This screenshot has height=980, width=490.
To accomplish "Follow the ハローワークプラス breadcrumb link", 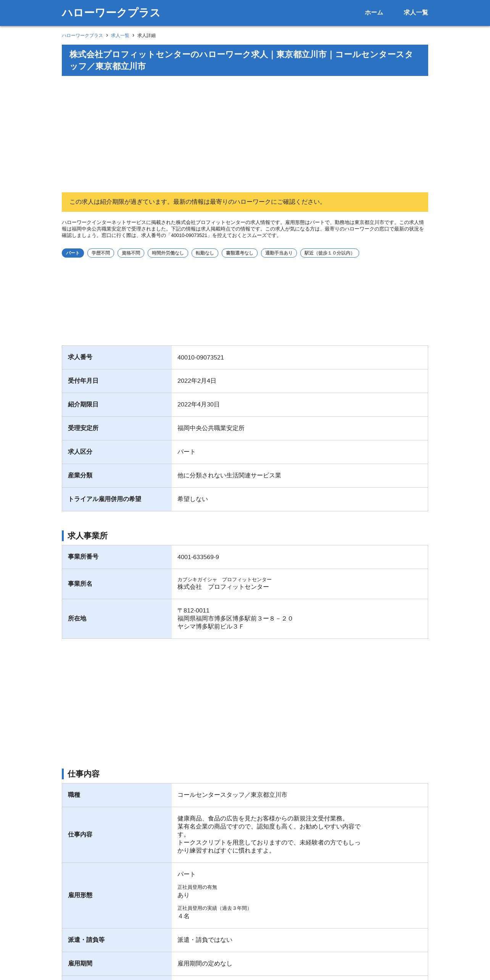I will [82, 35].
